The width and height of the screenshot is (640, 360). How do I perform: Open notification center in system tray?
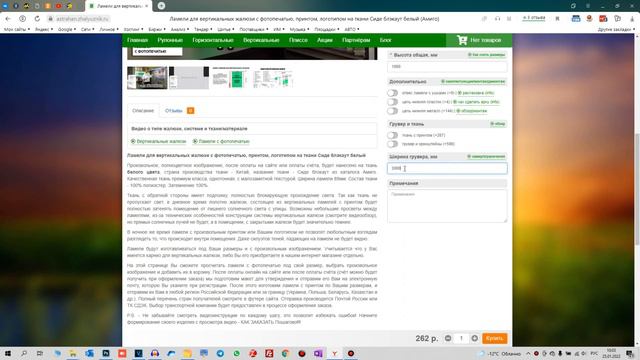pos(630,353)
